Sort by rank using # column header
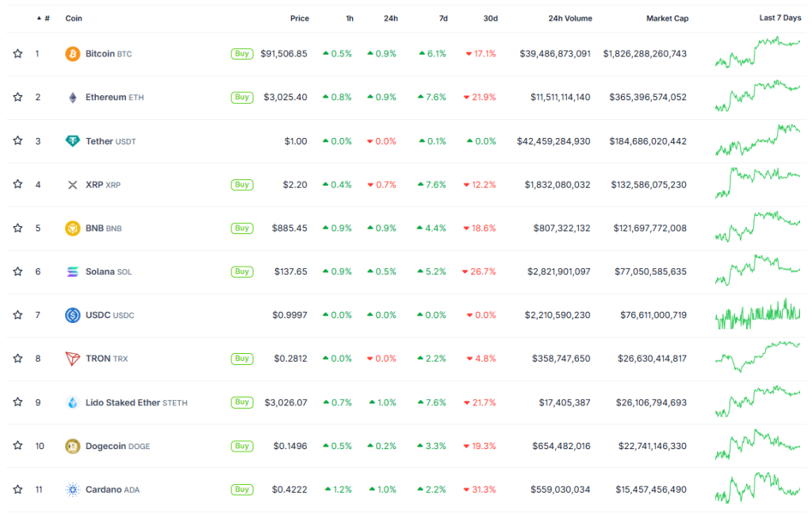The height and width of the screenshot is (515, 812). [x=46, y=18]
